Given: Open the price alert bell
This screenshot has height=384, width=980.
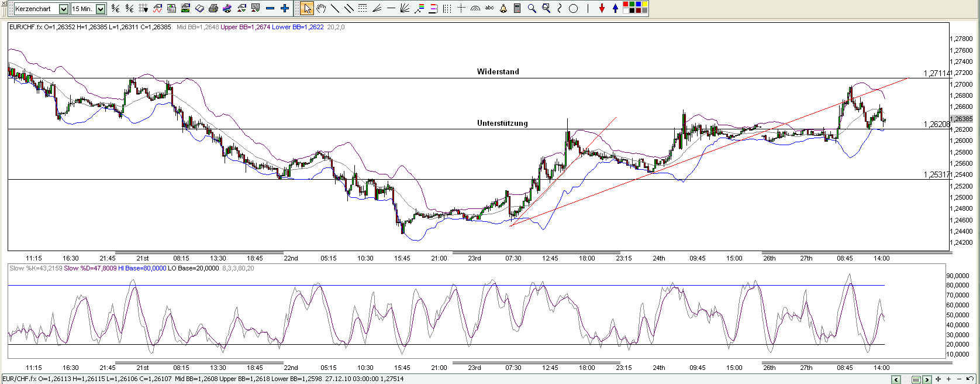Looking at the screenshot, I should 503,8.
